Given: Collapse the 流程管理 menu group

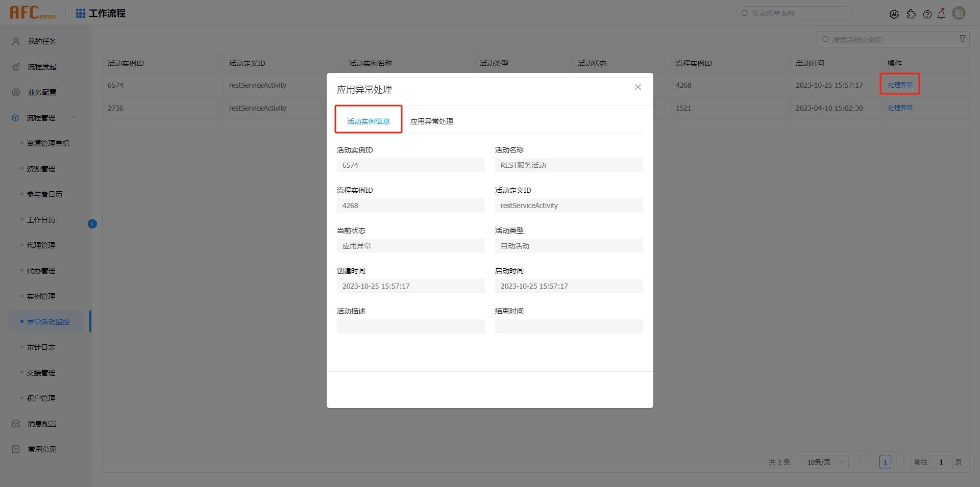Looking at the screenshot, I should (x=73, y=118).
